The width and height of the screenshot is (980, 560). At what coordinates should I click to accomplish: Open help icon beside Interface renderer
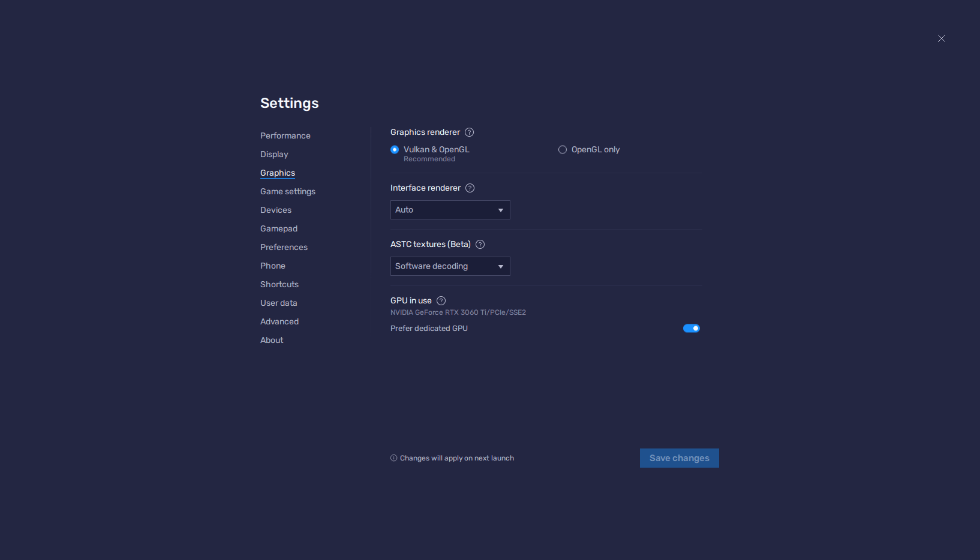(470, 188)
